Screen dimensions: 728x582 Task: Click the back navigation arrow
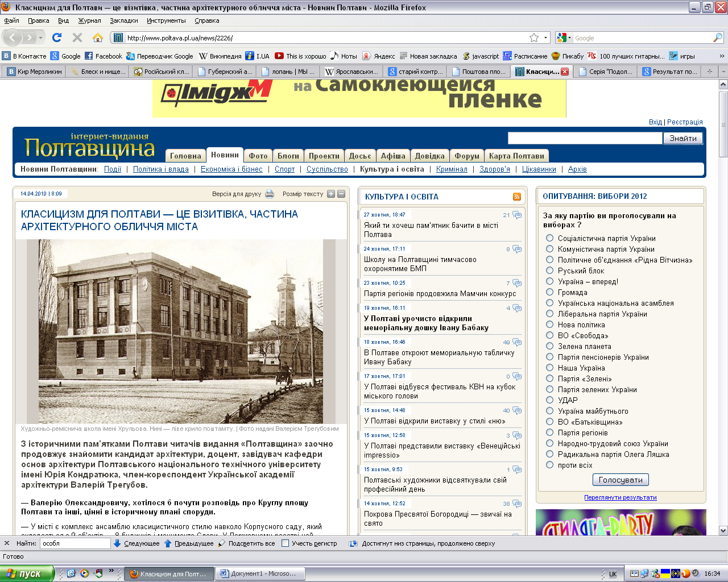point(13,38)
